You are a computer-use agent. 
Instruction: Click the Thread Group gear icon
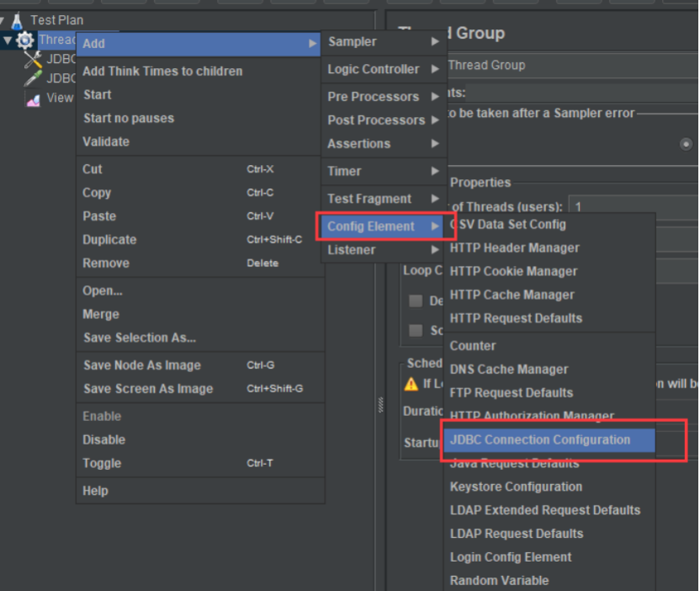(x=25, y=40)
